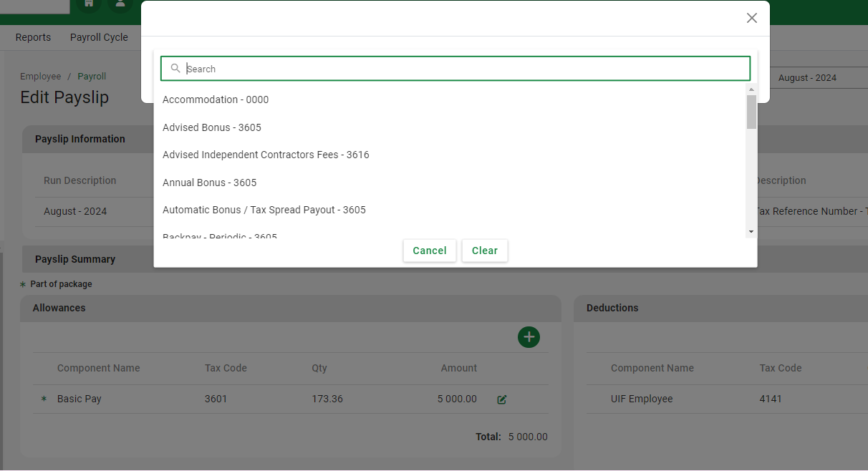Click the company building icon in header
Viewport: 868px width, 471px height.
coord(89,4)
